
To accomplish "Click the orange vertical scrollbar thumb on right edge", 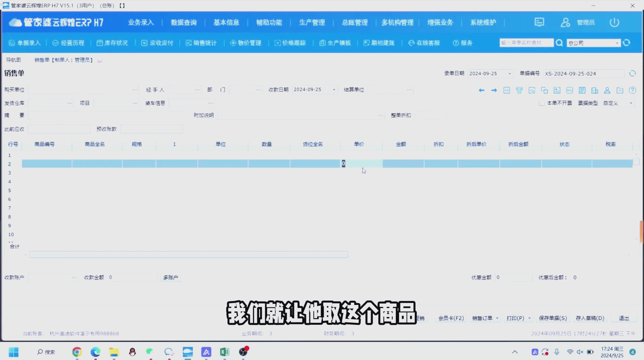I will [x=641, y=231].
